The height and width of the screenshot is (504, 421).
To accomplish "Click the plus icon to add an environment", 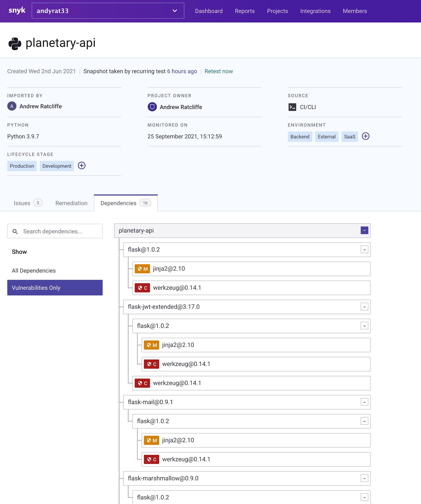I will click(x=366, y=136).
